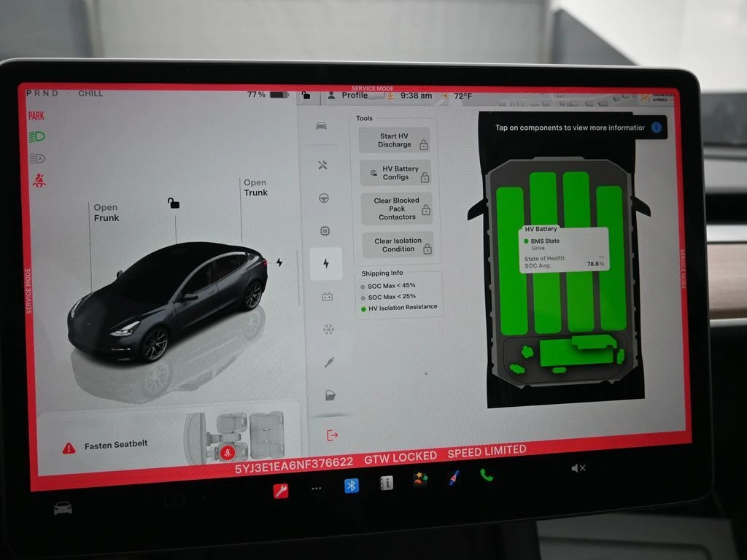Viewport: 747px width, 560px height.
Task: Open the tools wrench and screwdriver section
Action: [x=322, y=166]
